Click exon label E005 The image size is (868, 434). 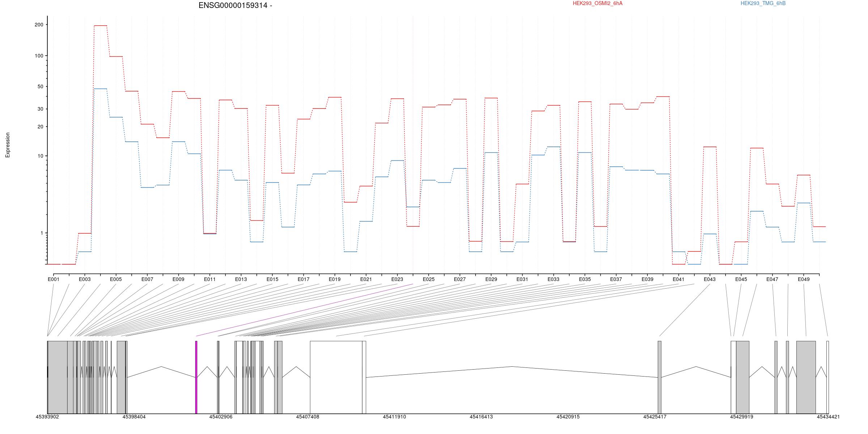116,279
